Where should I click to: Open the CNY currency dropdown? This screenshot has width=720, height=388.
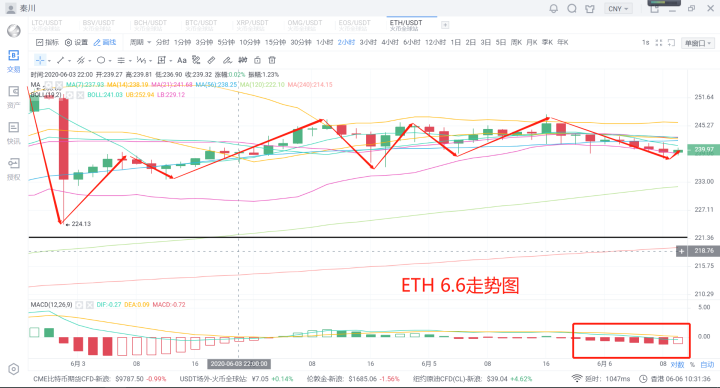point(618,9)
